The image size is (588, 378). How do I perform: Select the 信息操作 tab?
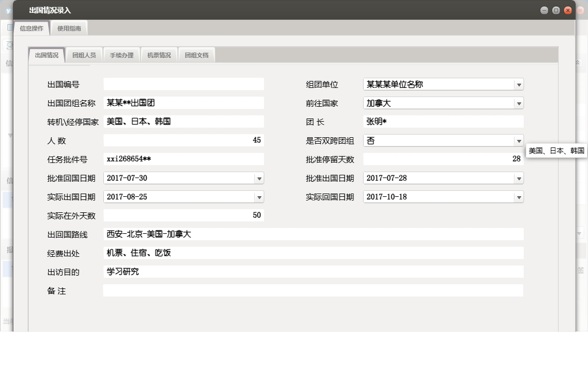32,28
